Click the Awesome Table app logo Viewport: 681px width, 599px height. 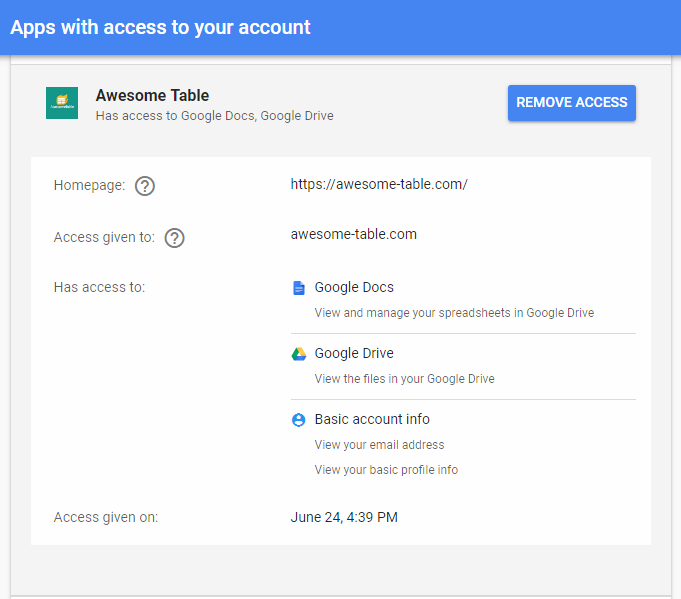[x=62, y=103]
